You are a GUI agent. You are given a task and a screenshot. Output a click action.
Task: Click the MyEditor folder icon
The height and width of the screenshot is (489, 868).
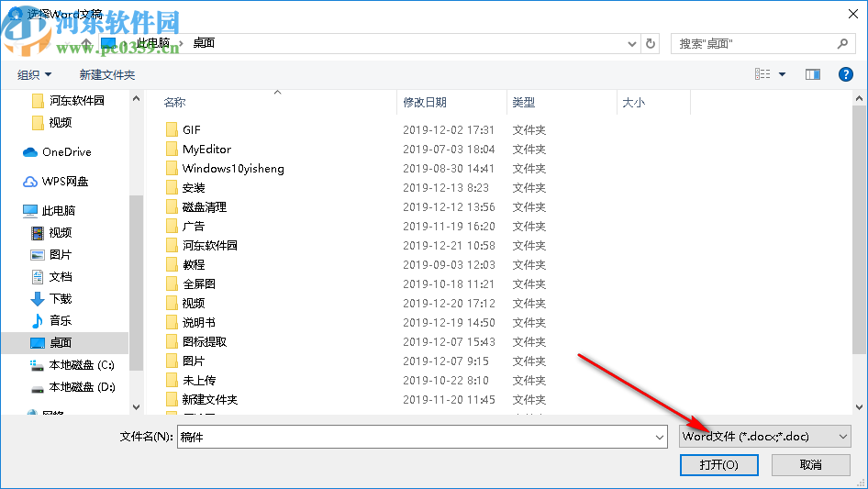172,149
